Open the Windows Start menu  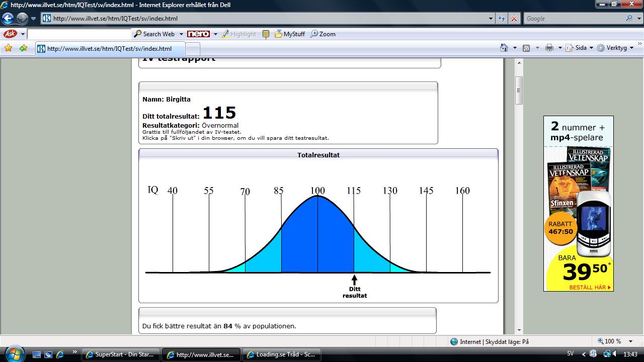[14, 353]
